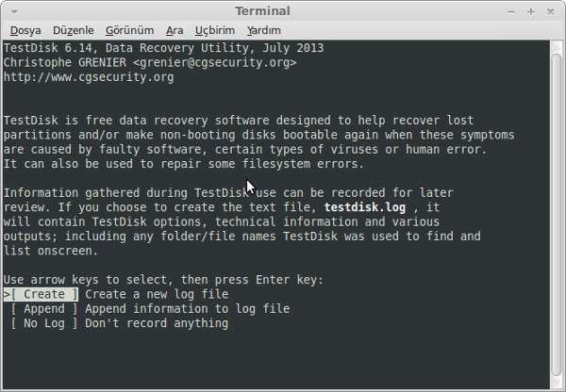Maximize the Terminal window with plus icon
The height and width of the screenshot is (392, 566).
pyautogui.click(x=530, y=12)
